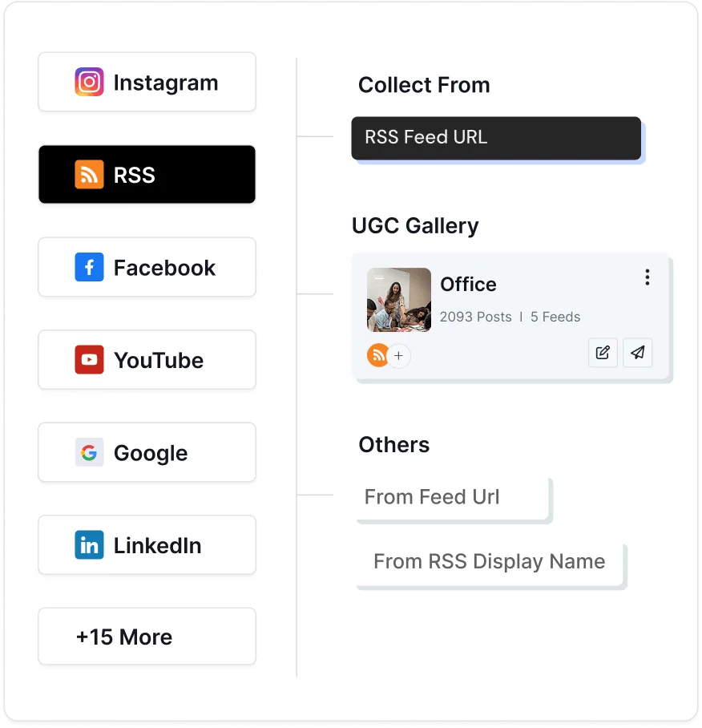Open the Office gallery edit pencil icon
This screenshot has height=728, width=702.
click(x=603, y=353)
